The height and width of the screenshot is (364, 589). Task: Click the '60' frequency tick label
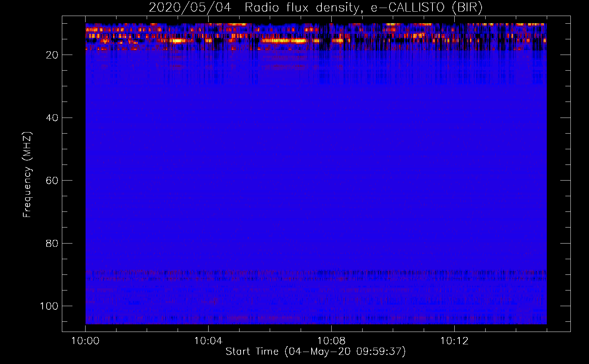click(x=52, y=181)
